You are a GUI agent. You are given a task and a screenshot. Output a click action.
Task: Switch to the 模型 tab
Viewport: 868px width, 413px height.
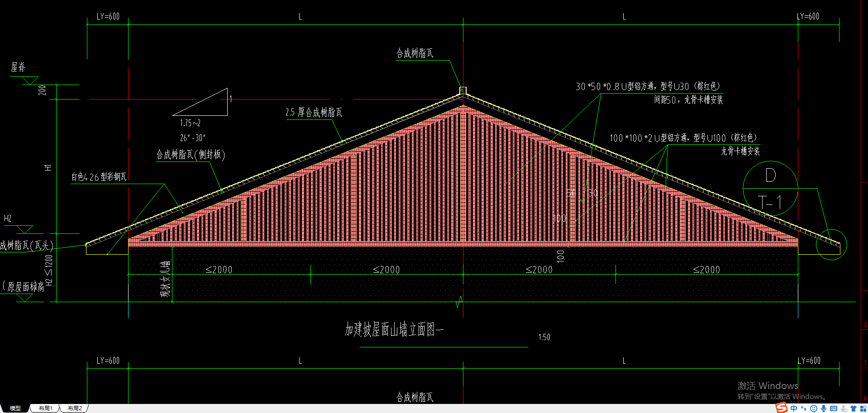point(15,408)
